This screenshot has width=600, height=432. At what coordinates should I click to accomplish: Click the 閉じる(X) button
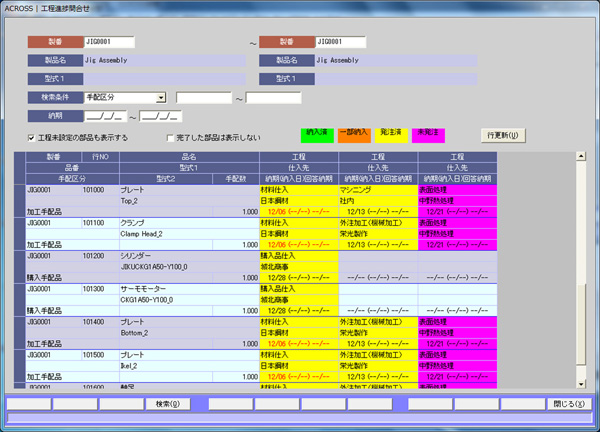(569, 404)
